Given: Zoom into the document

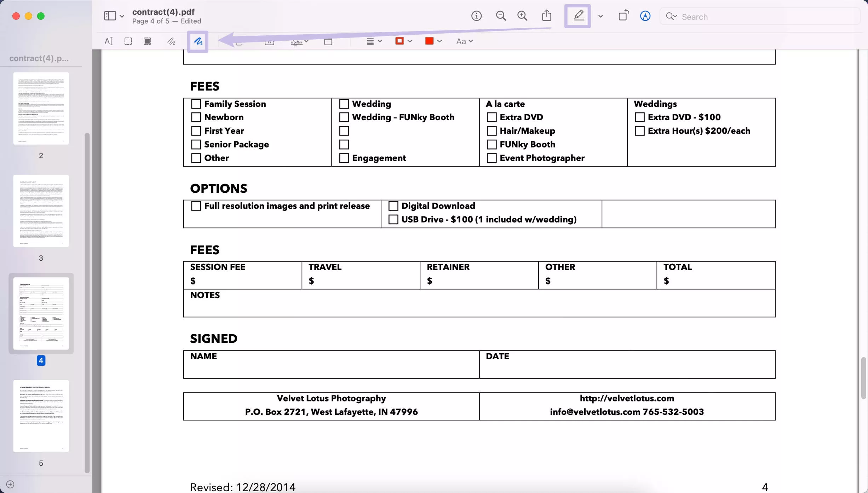Looking at the screenshot, I should tap(522, 16).
